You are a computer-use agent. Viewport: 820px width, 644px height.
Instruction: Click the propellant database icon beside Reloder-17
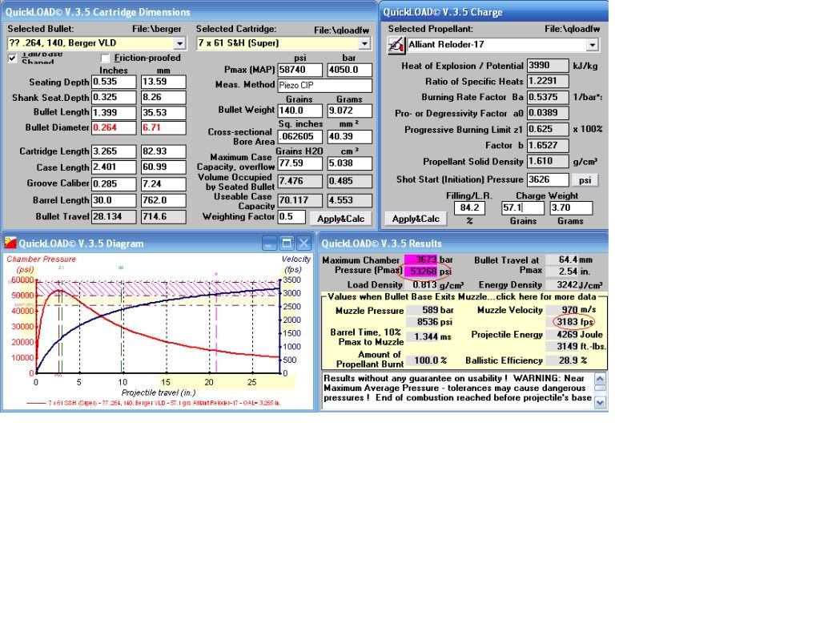[x=396, y=45]
